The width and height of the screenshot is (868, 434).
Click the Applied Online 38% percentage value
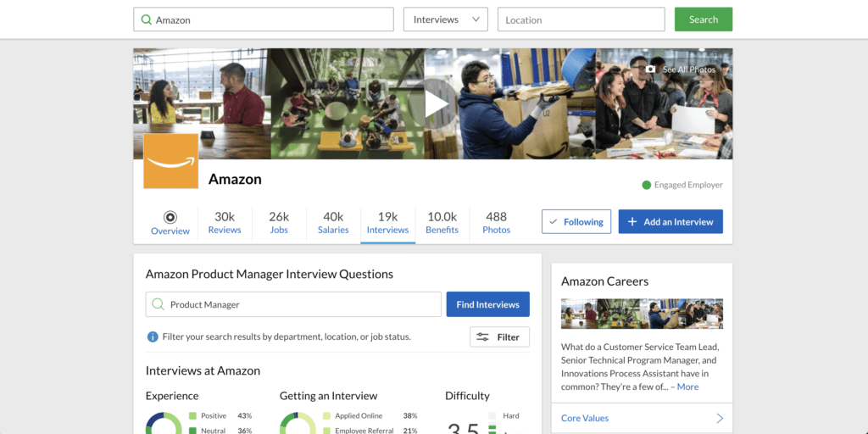(410, 415)
